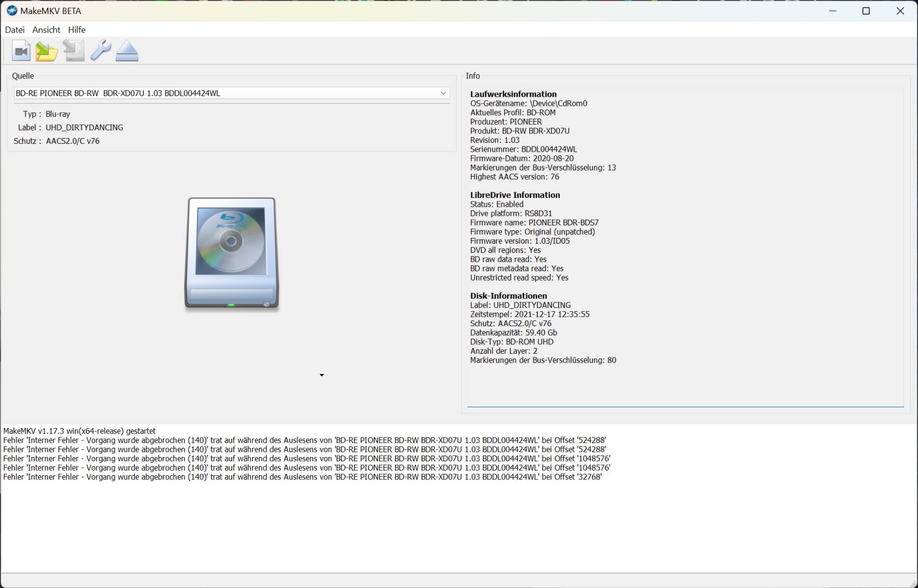
Task: Click the Highest AACS version: 76 line
Action: (x=515, y=177)
